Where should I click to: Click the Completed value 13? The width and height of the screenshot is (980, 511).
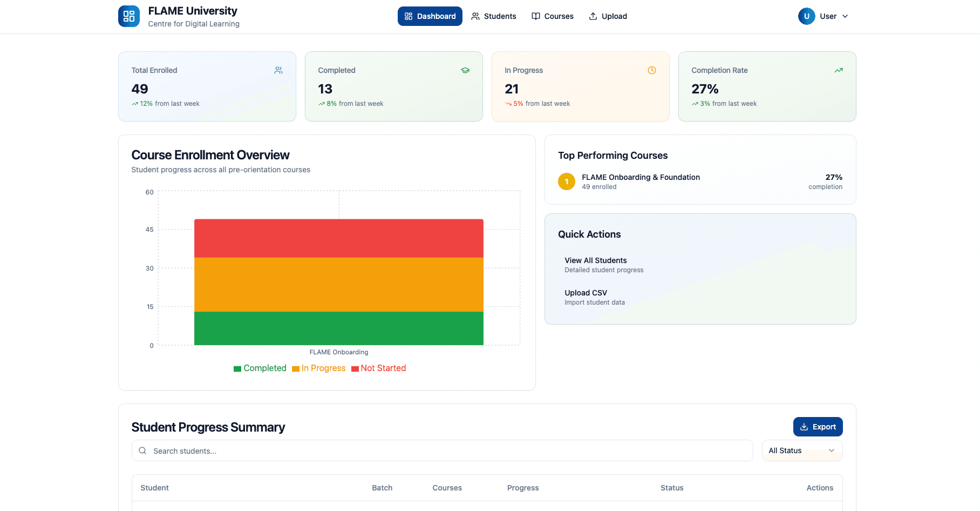tap(325, 89)
